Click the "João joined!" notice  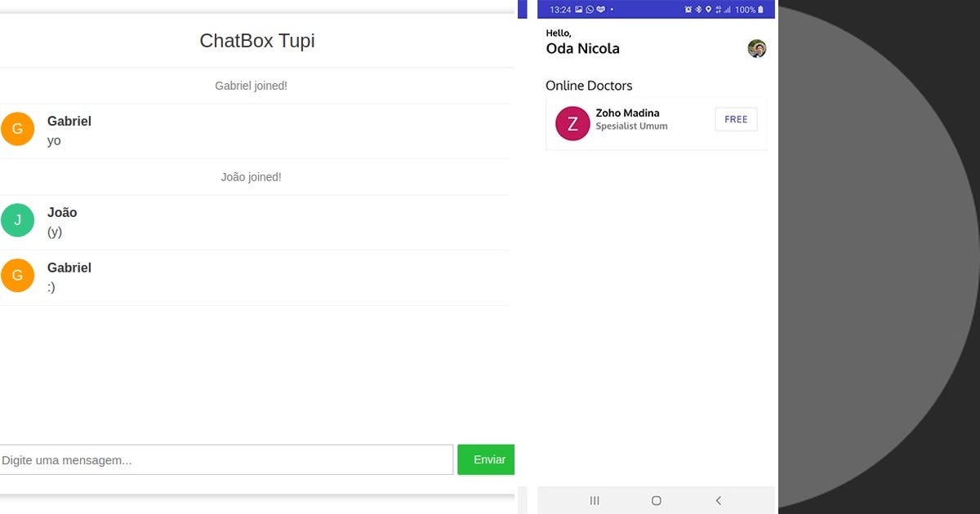click(x=251, y=177)
